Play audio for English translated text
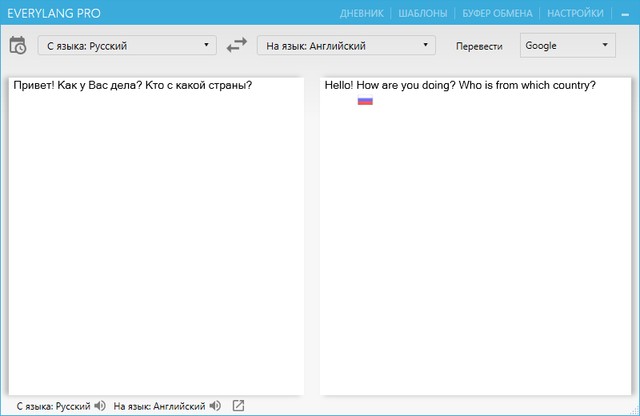Screen dimensions: 640x416 tap(215, 406)
